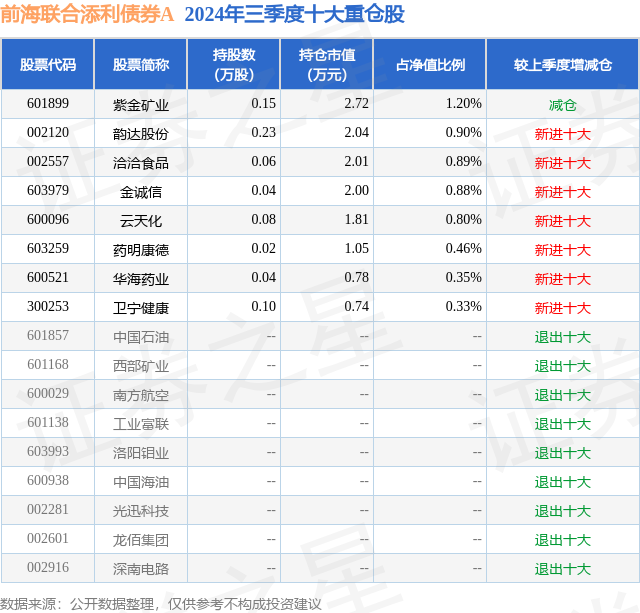Image resolution: width=640 pixels, height=613 pixels.
Task: Click the 股票代码 column header
Action: (48, 64)
